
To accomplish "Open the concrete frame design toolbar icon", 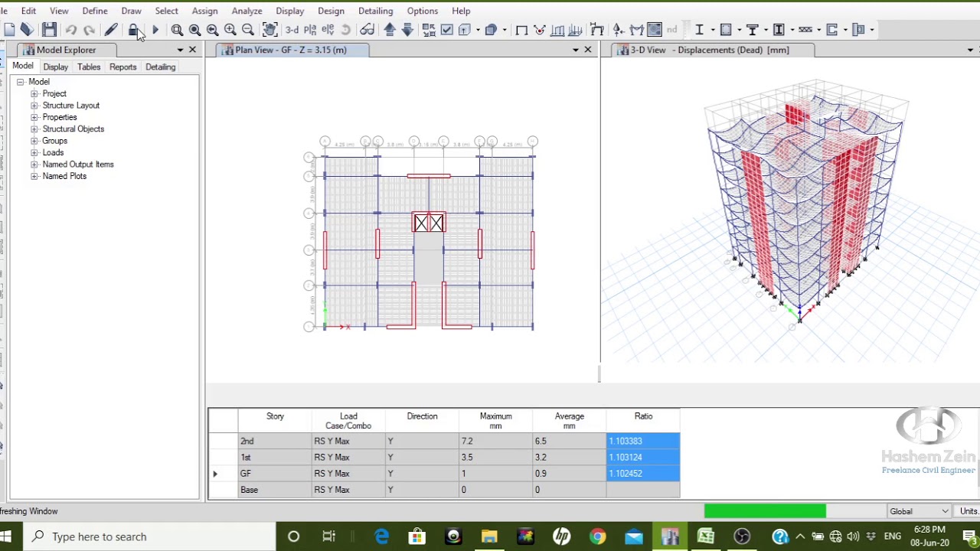I will pyautogui.click(x=726, y=30).
